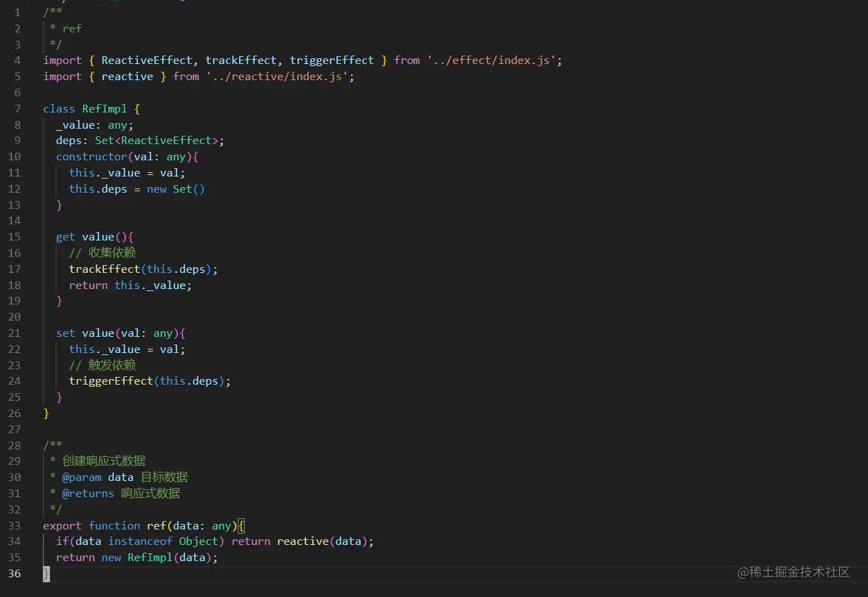Click 'instanceof' keyword on line 34
The width and height of the screenshot is (868, 597).
141,541
